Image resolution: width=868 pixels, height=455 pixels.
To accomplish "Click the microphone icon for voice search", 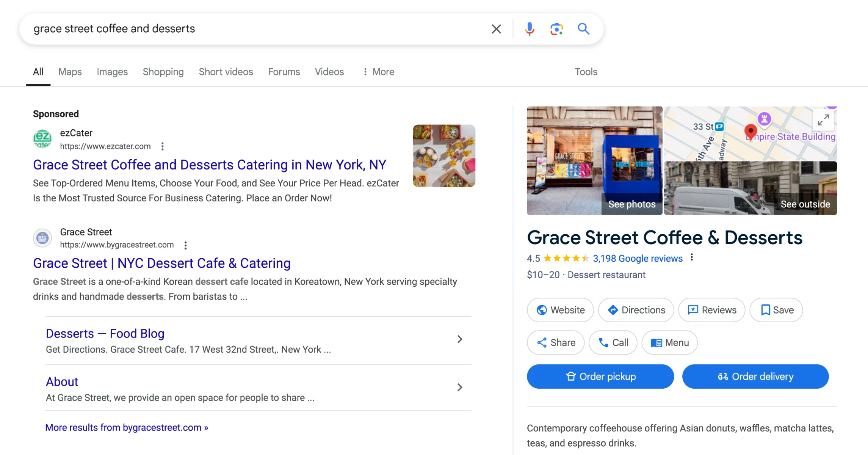I will click(x=529, y=29).
